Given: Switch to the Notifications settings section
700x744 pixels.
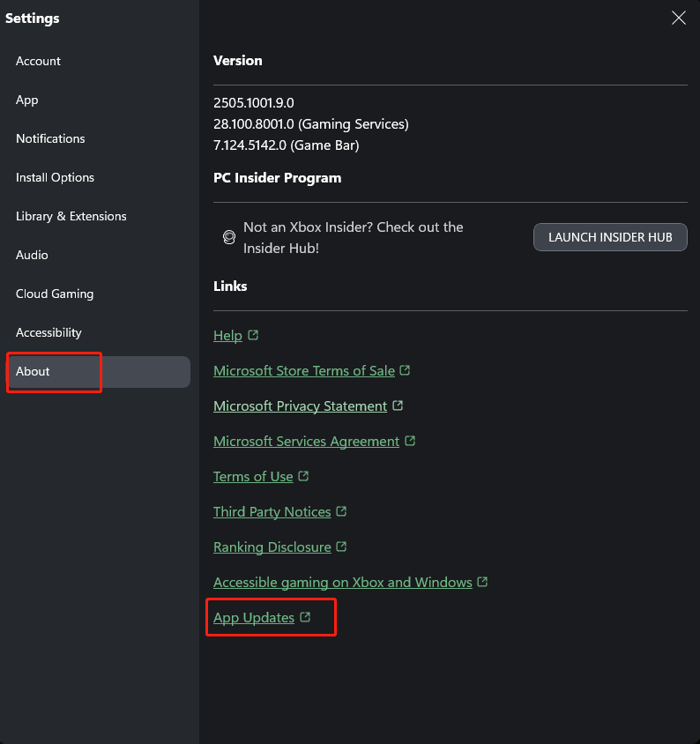Looking at the screenshot, I should (x=50, y=138).
